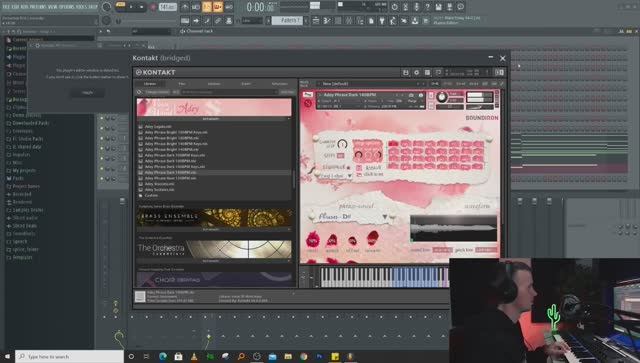This screenshot has width=640, height=363.
Task: Open Microsoft Edge from the taskbar
Action: click(163, 356)
